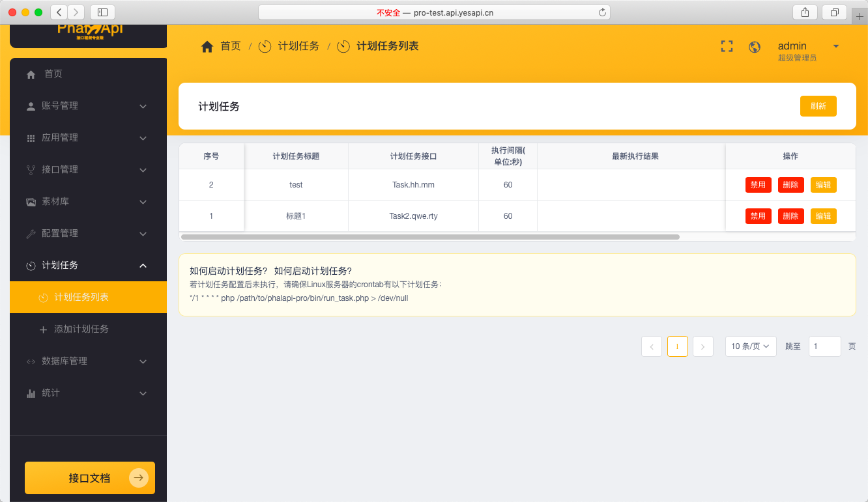This screenshot has height=502, width=868.
Task: Open the 10 条/页 page size dropdown
Action: pyautogui.click(x=751, y=346)
